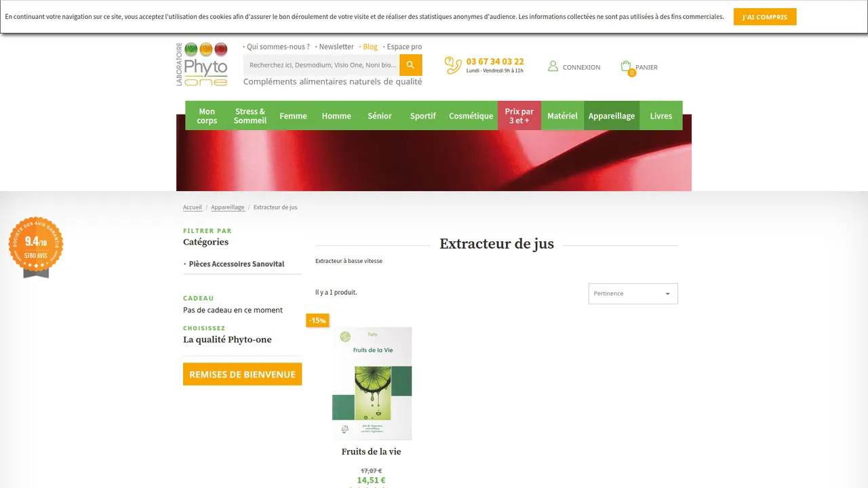868x488 pixels.
Task: Open the Pertinence sort dropdown
Action: [633, 293]
